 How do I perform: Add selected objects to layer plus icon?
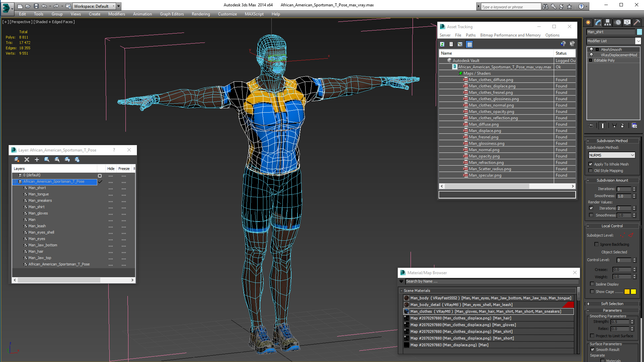coord(37,160)
